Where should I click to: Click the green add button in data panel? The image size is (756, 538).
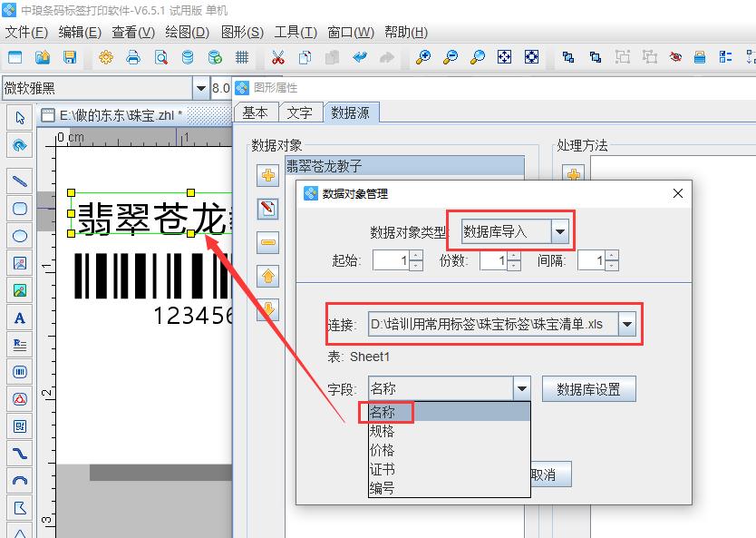point(267,175)
